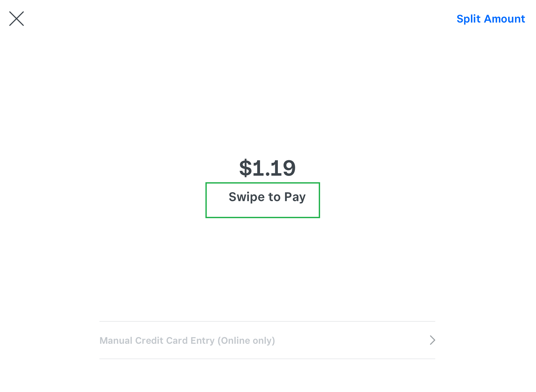Screen dimensions: 536x392
Task: Click the right-arrow chevron icon
Action: [432, 340]
